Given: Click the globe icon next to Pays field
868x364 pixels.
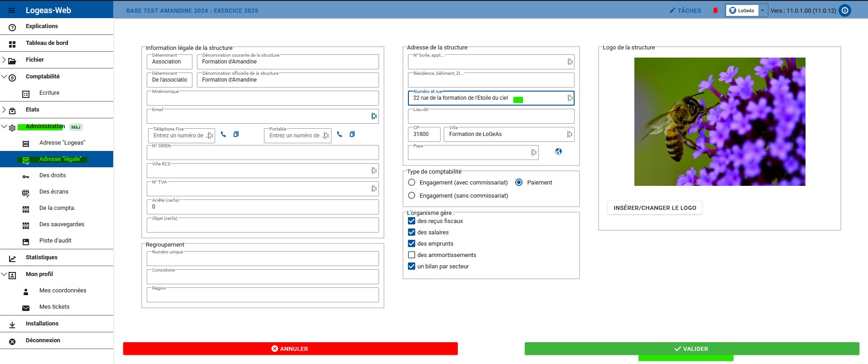Looking at the screenshot, I should pyautogui.click(x=558, y=151).
